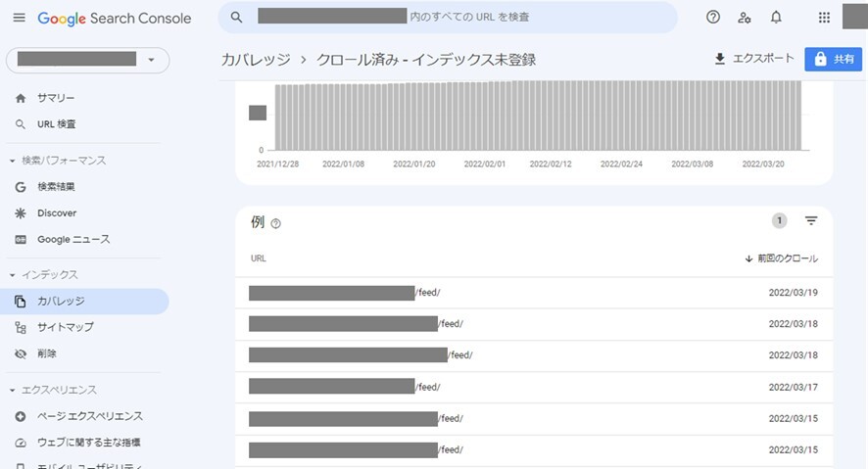Open users and permissions settings icon

(x=745, y=18)
